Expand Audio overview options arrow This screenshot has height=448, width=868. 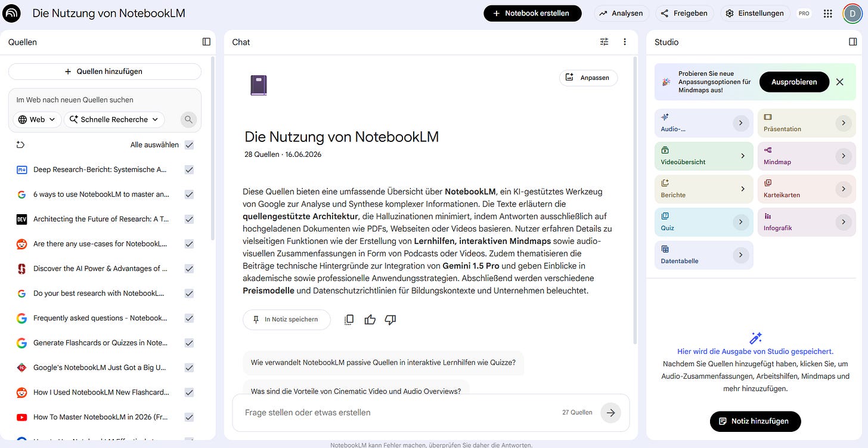click(x=740, y=123)
